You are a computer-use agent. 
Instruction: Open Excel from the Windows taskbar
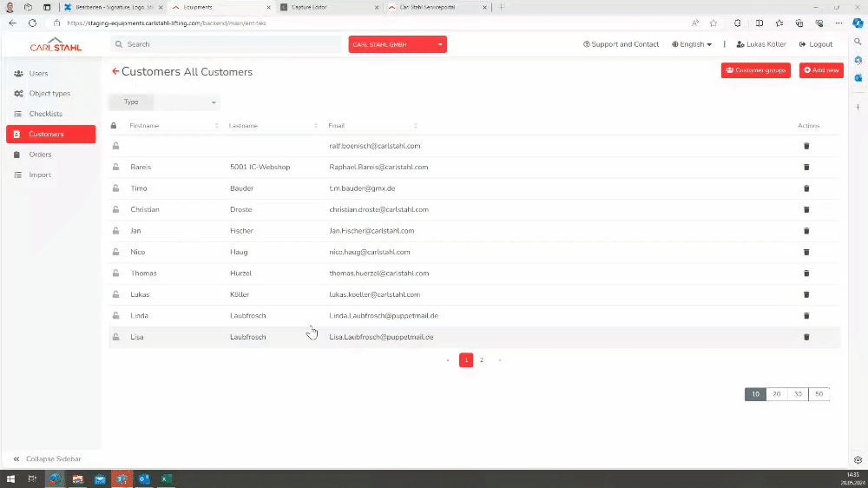[x=166, y=478]
